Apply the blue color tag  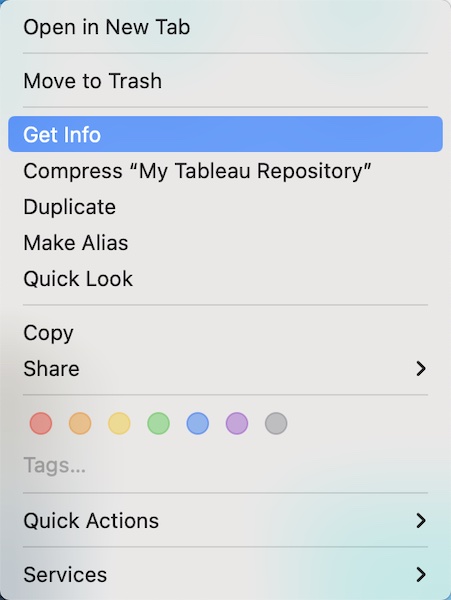(x=198, y=423)
